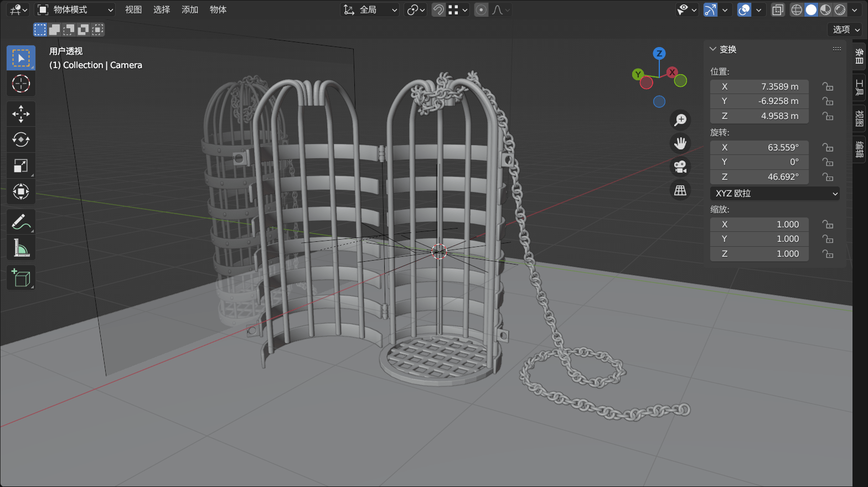This screenshot has height=487, width=868.
Task: Click the pan view hand button
Action: pos(680,143)
